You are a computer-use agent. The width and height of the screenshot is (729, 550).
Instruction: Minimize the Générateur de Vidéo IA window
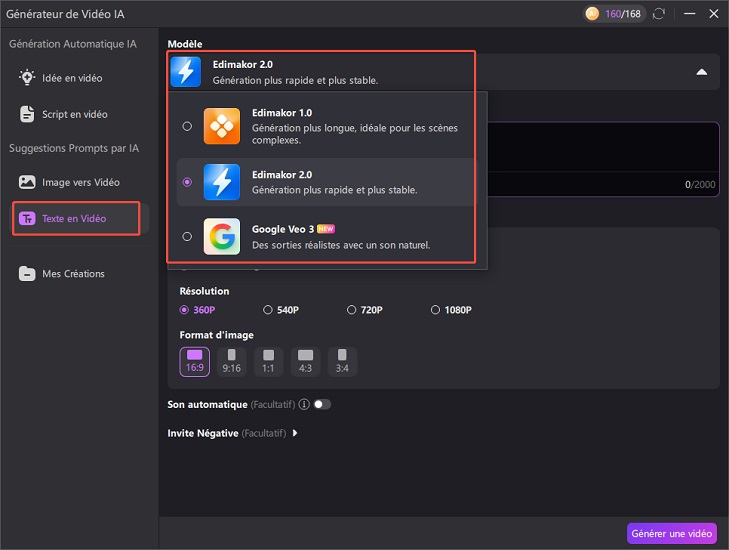(x=689, y=14)
